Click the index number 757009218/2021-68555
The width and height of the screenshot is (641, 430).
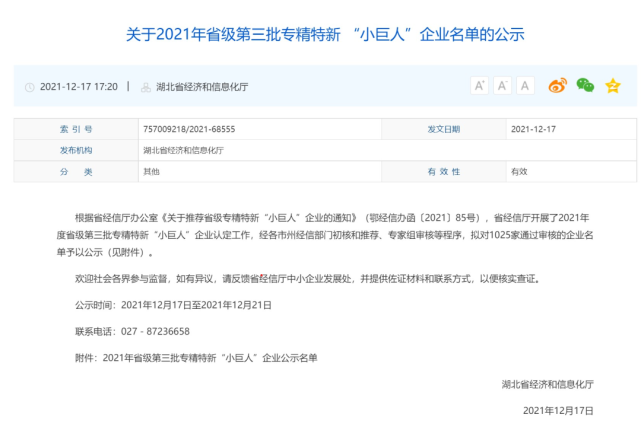pos(188,129)
